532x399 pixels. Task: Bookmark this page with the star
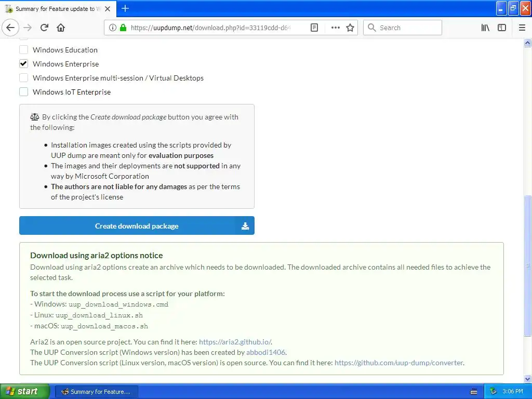[350, 28]
